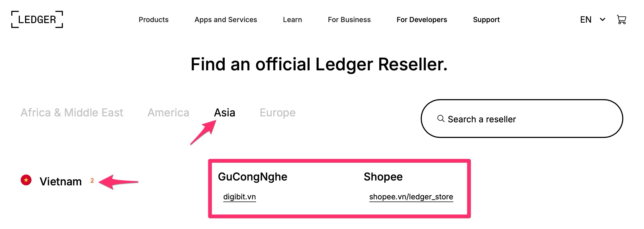Go to For Business

pos(349,20)
